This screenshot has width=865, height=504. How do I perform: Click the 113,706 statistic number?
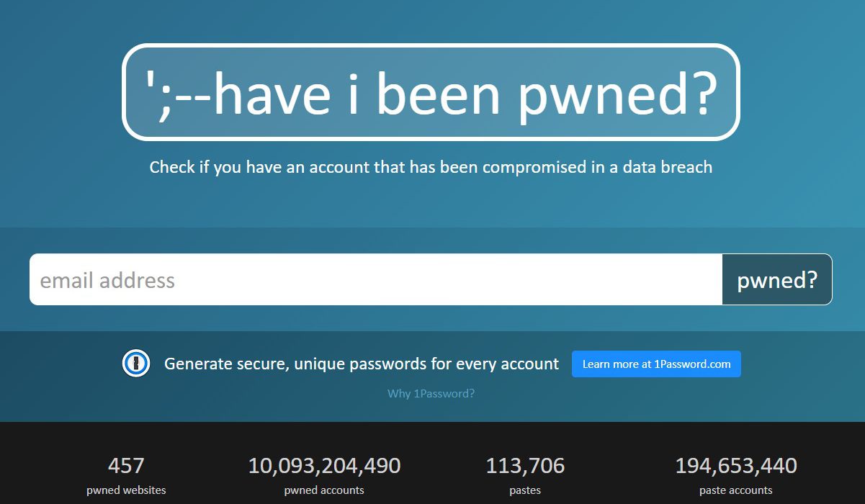525,466
